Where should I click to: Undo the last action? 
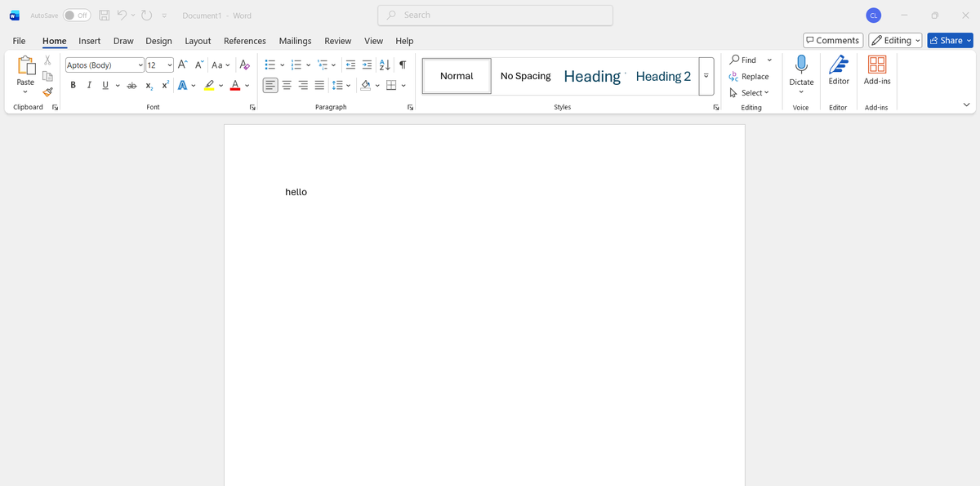tap(122, 16)
